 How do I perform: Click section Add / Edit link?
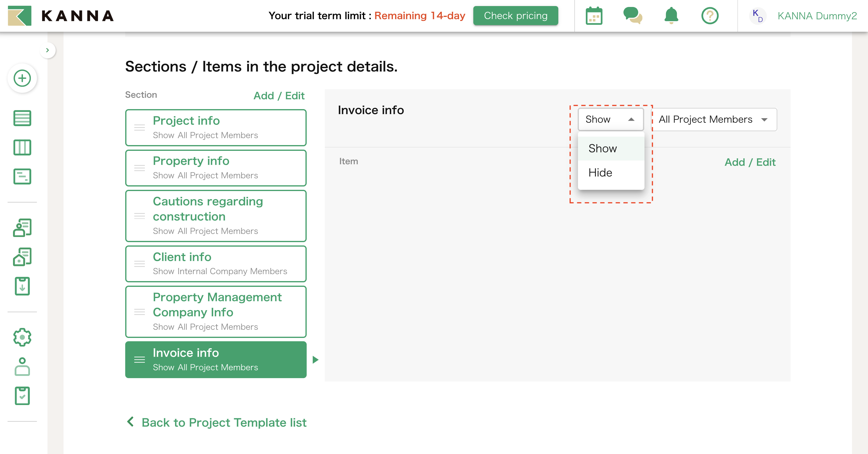click(279, 96)
